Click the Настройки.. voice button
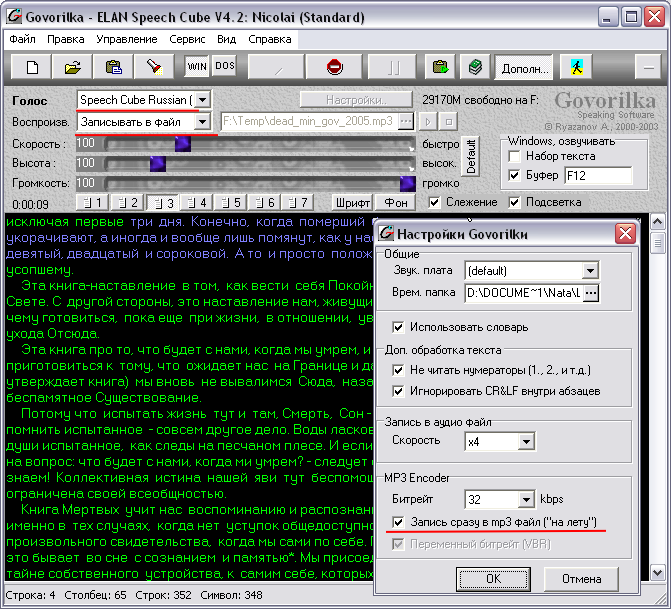This screenshot has height=609, width=671. coord(356,100)
